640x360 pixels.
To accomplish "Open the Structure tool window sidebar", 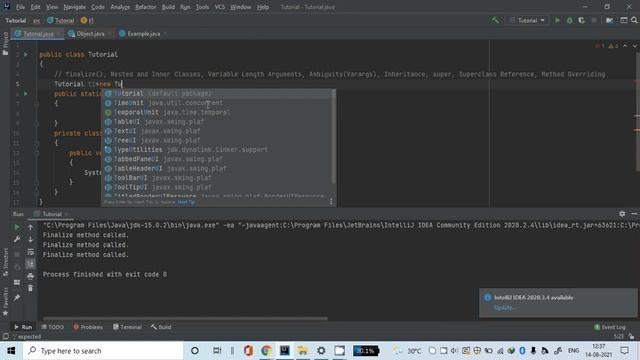I will (5, 262).
